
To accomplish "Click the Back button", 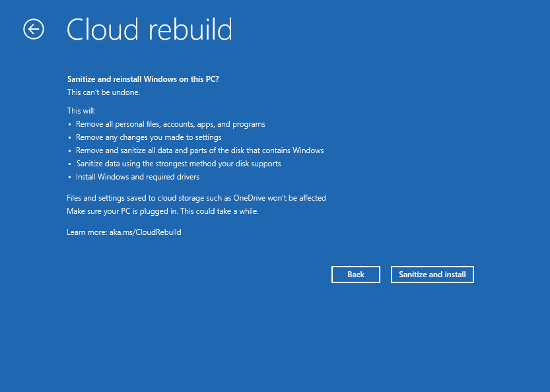I will pos(356,275).
